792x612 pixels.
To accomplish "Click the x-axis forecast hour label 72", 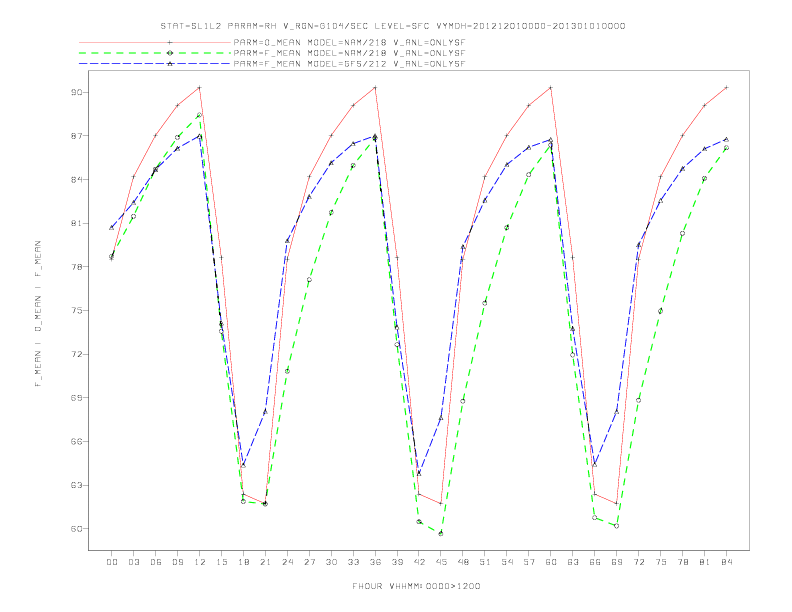I will tap(639, 562).
